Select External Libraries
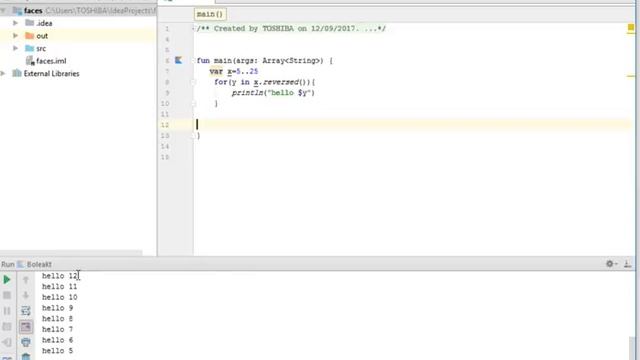640x360 pixels. click(51, 73)
